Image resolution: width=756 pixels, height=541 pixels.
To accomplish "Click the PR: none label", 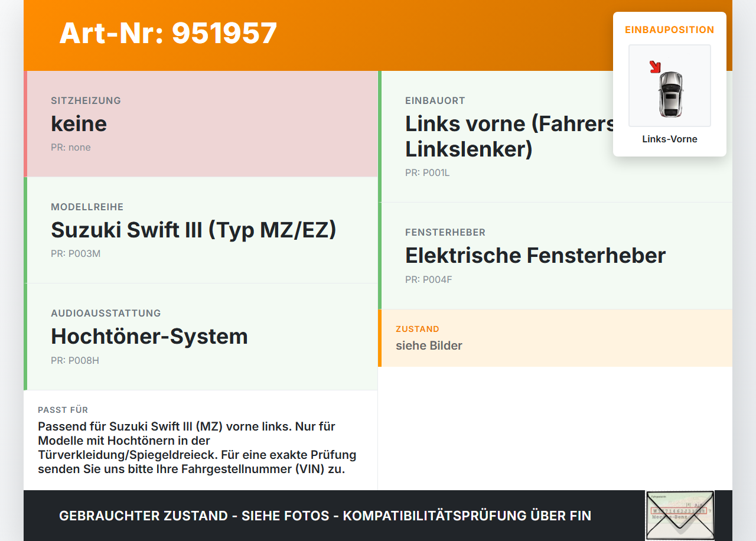I will pos(71,148).
